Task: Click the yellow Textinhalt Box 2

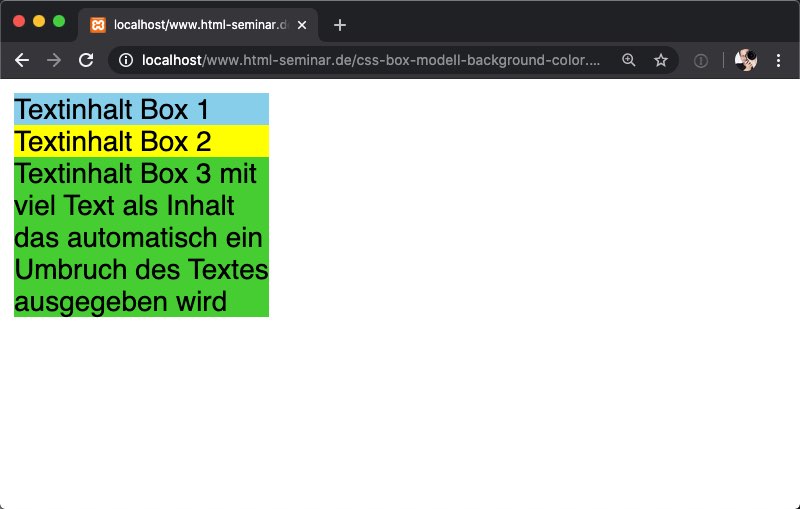Action: (x=141, y=141)
